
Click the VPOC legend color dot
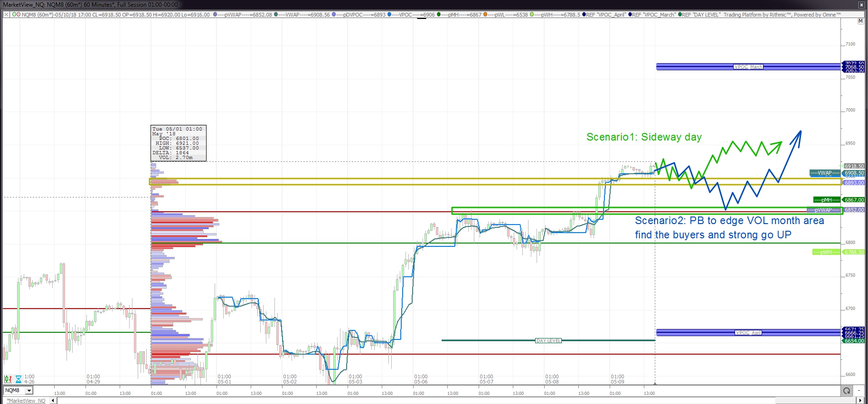(x=389, y=15)
